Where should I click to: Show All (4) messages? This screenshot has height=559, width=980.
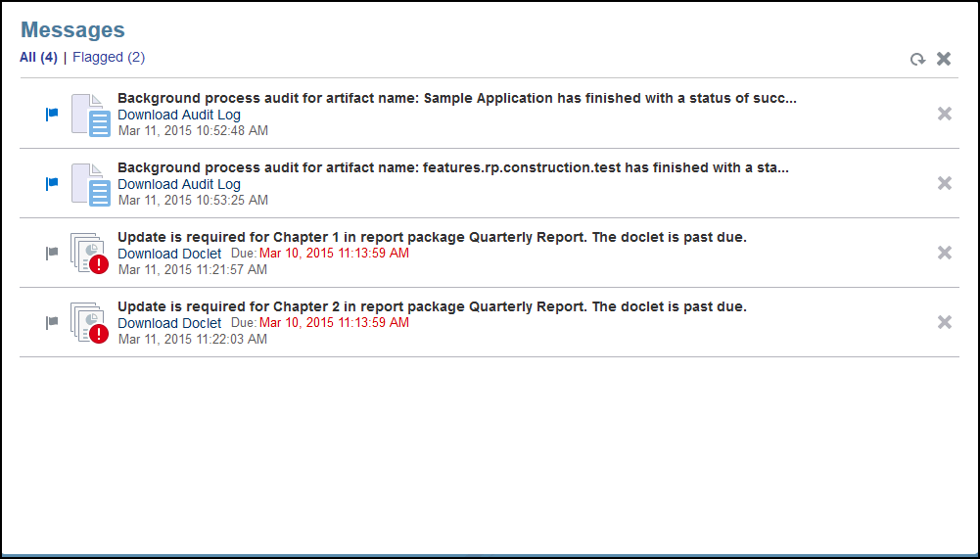point(39,57)
